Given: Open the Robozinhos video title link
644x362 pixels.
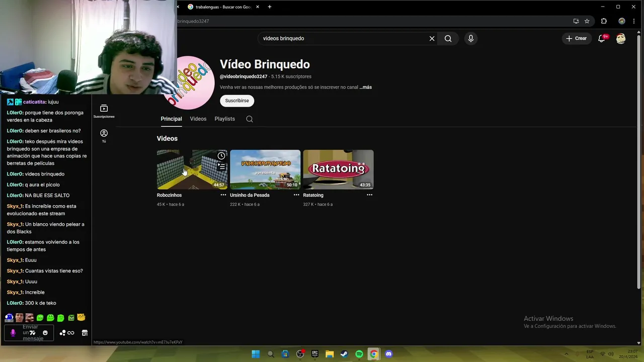Looking at the screenshot, I should [x=169, y=195].
